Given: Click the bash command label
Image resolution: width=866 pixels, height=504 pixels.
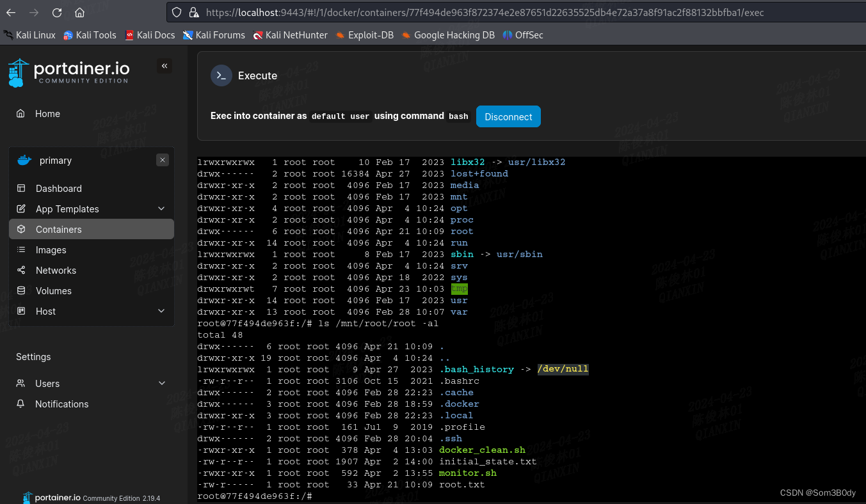Looking at the screenshot, I should pos(458,116).
